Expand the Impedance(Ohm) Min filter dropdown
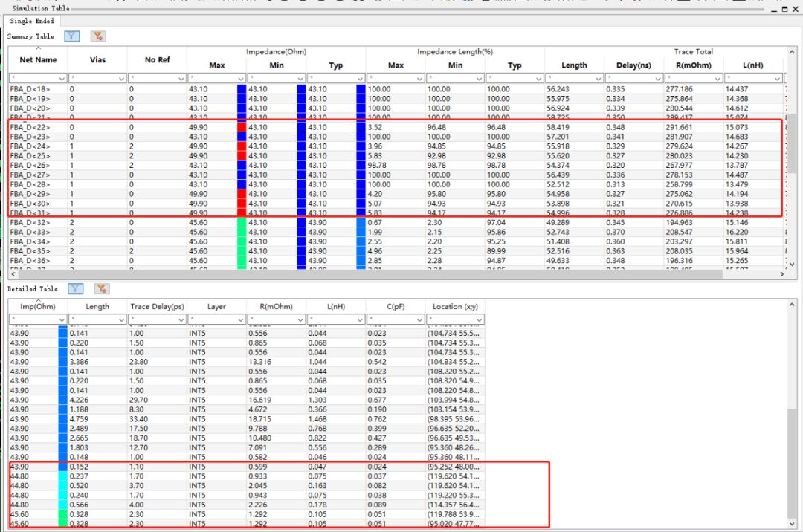This screenshot has height=532, width=803. [300, 78]
